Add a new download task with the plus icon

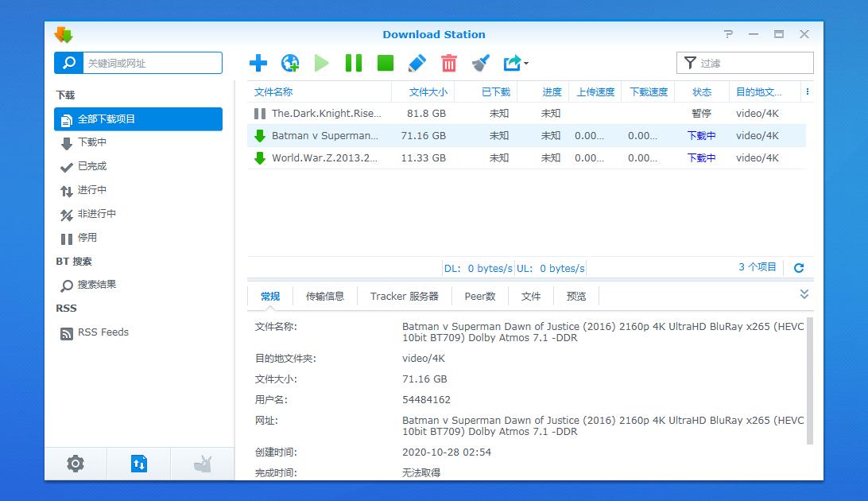pos(257,63)
